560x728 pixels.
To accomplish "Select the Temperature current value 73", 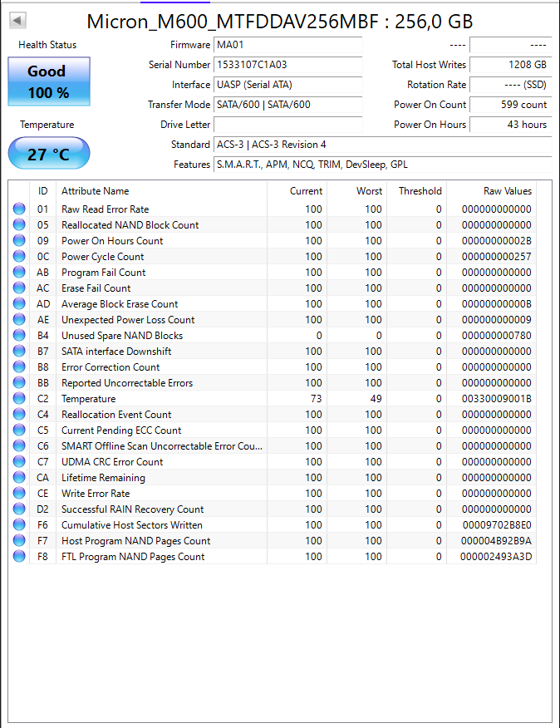I will click(317, 399).
